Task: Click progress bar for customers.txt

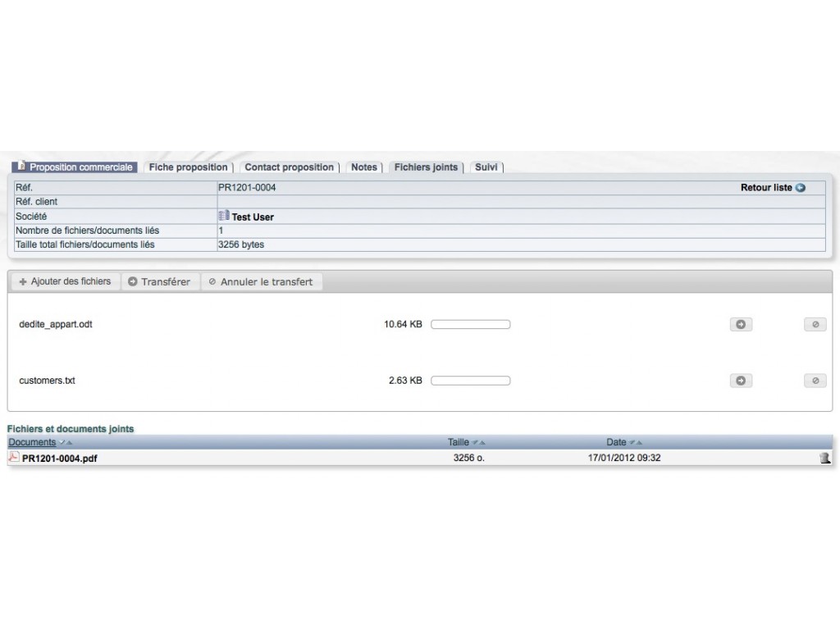Action: [x=470, y=381]
